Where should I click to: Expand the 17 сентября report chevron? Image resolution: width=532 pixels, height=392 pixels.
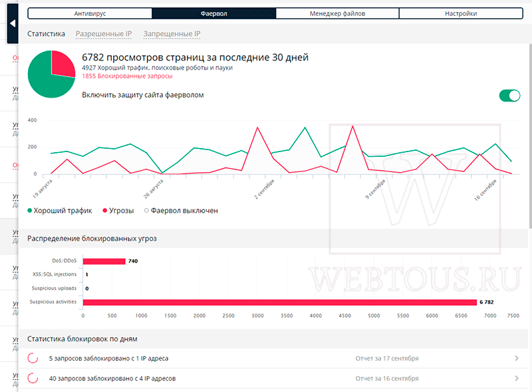coord(517,358)
